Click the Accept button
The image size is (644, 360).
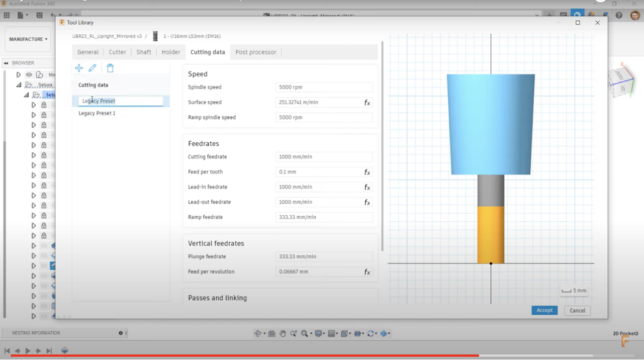click(544, 310)
